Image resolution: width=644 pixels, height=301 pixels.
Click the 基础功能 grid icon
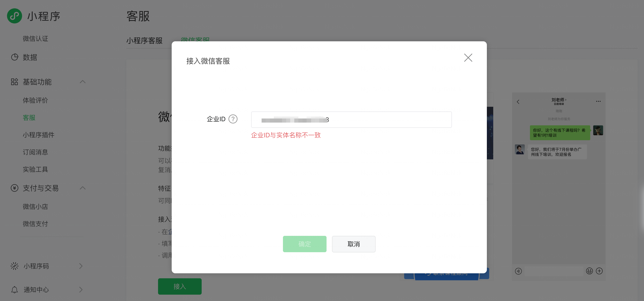click(15, 82)
